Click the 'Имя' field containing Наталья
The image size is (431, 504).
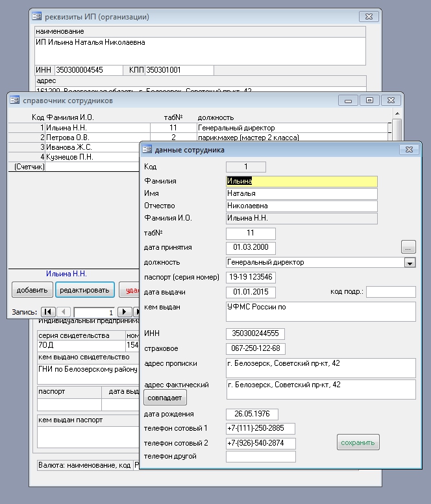pos(301,193)
